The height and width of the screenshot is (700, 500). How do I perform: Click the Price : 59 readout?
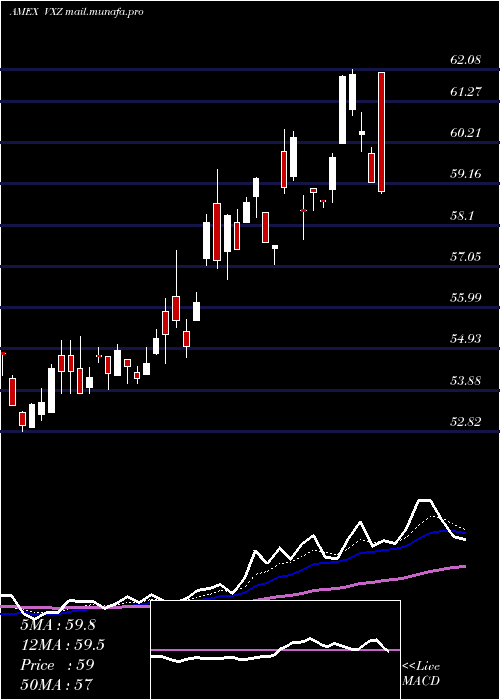pos(57,665)
